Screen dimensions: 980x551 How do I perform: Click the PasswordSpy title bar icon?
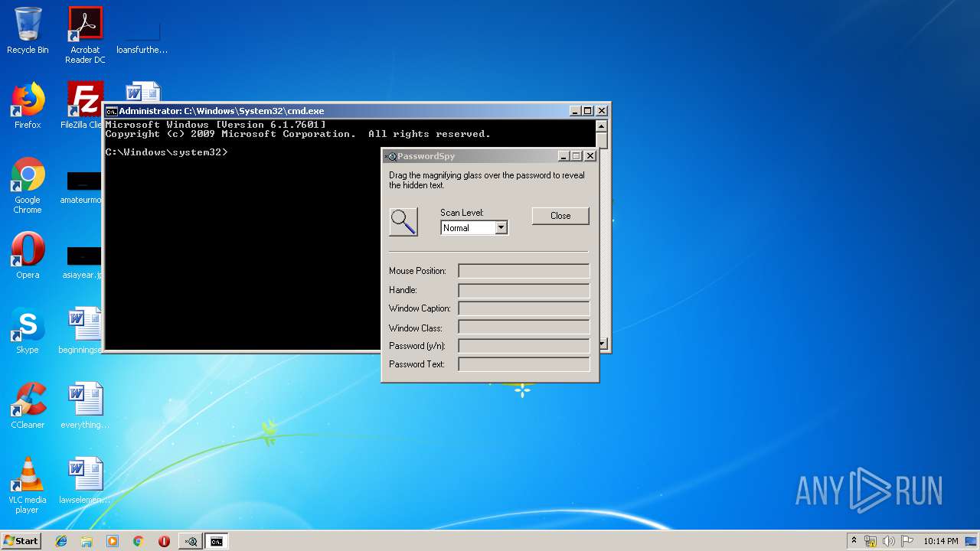[390, 156]
